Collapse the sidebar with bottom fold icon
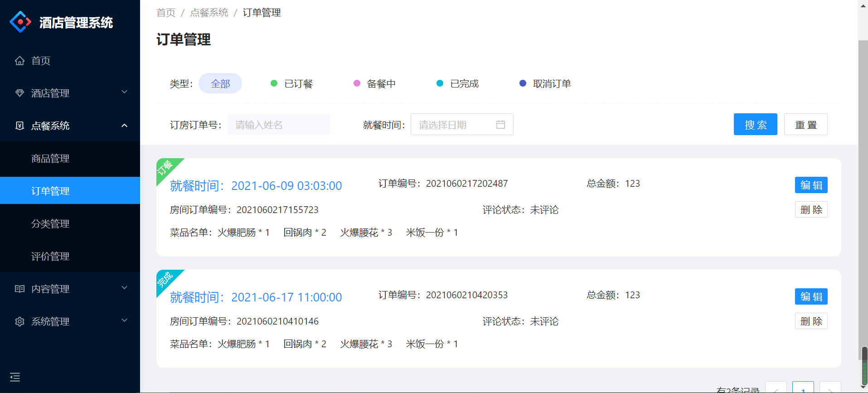The image size is (868, 393). click(15, 377)
